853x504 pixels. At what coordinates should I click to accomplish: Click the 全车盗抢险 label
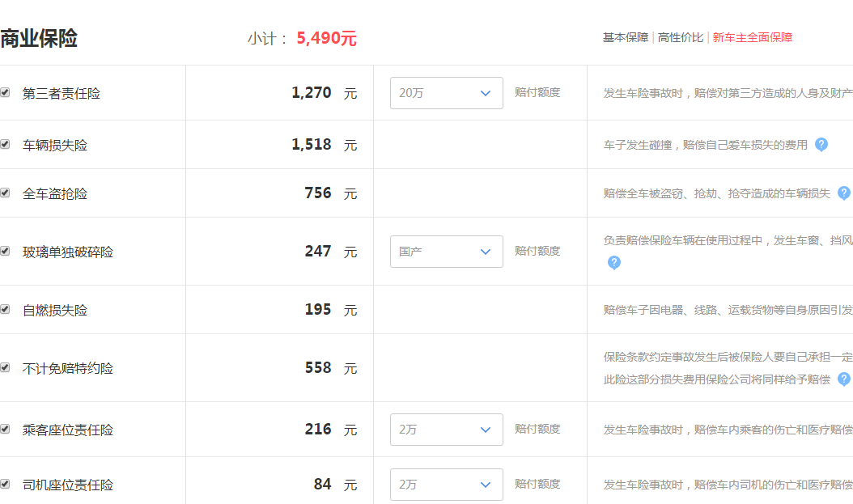54,193
